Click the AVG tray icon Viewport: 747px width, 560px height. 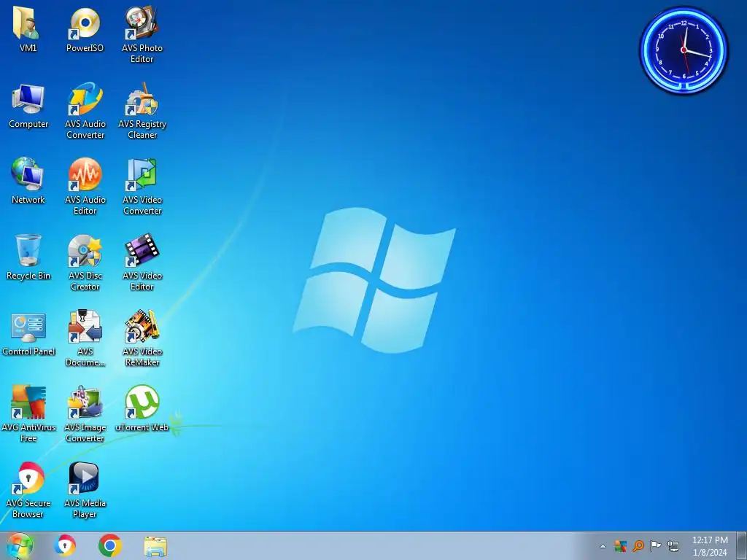[620, 545]
